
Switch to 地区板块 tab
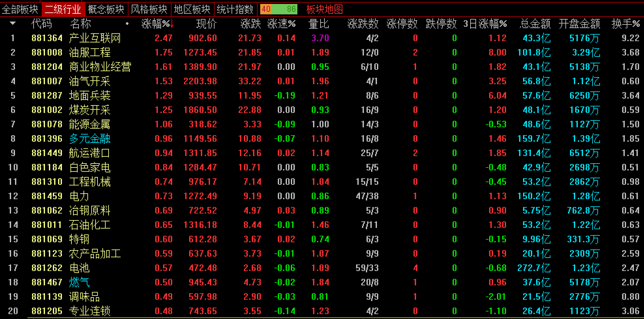click(x=192, y=9)
